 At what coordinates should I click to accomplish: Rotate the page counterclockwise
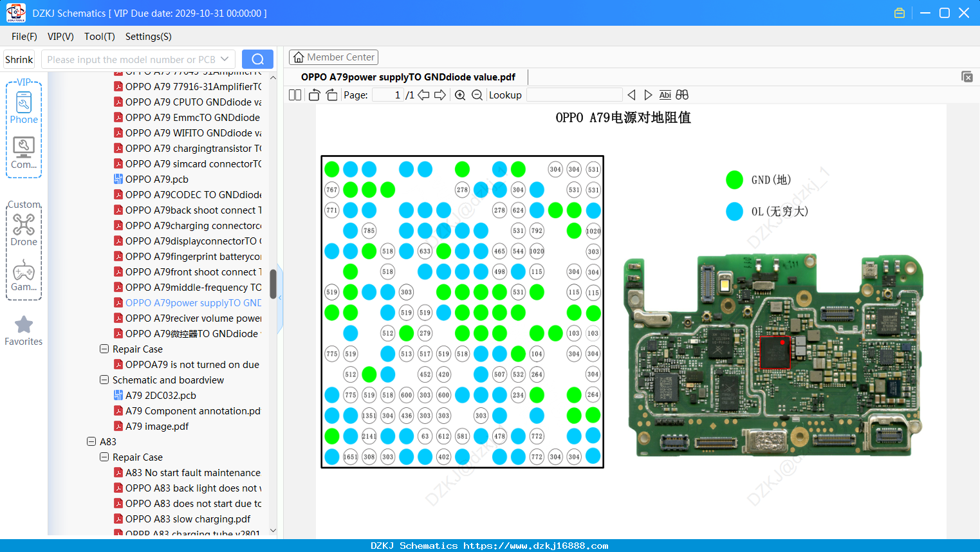(314, 95)
